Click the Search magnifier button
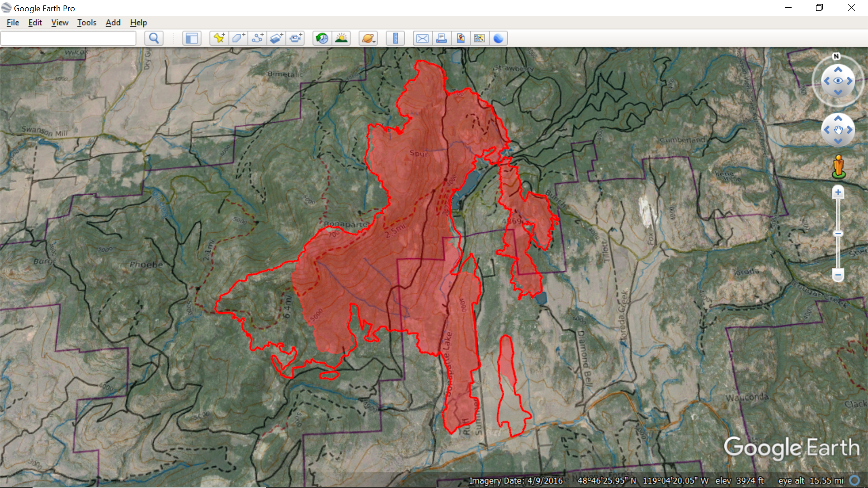The width and height of the screenshot is (868, 488). point(154,38)
